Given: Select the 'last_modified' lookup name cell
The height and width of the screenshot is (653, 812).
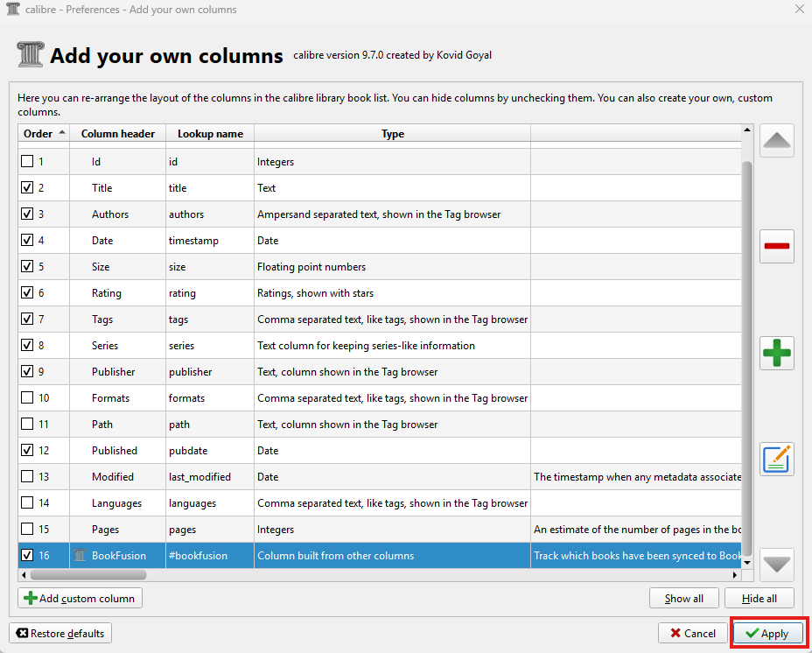Looking at the screenshot, I should (210, 477).
